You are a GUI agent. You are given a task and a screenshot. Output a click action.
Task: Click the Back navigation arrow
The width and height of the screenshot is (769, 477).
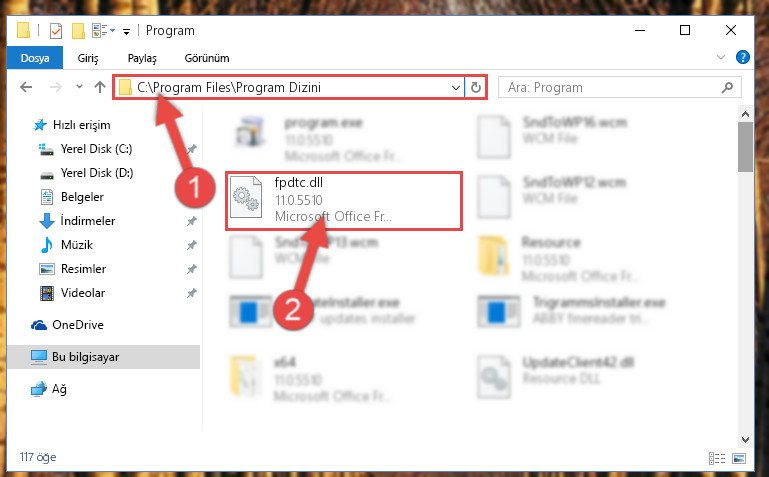(x=26, y=87)
